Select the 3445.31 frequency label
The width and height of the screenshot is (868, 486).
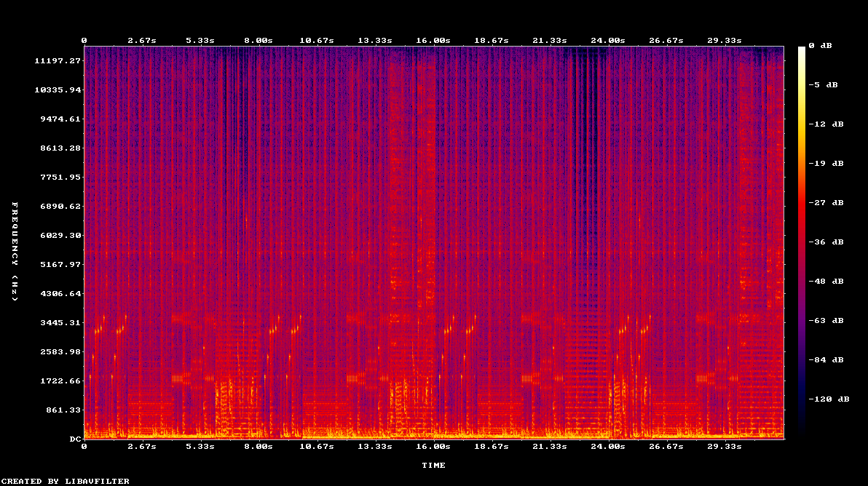coord(60,322)
